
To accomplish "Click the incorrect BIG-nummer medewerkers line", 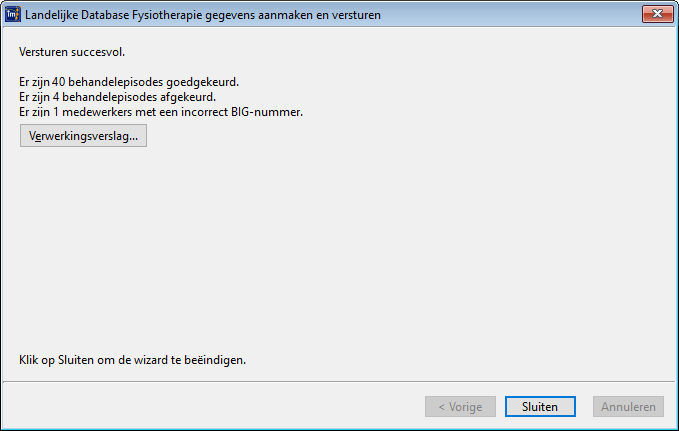I will click(160, 113).
